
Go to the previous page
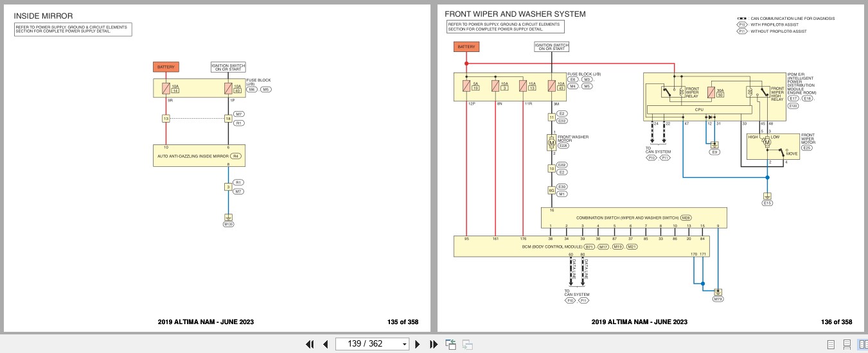(x=325, y=344)
